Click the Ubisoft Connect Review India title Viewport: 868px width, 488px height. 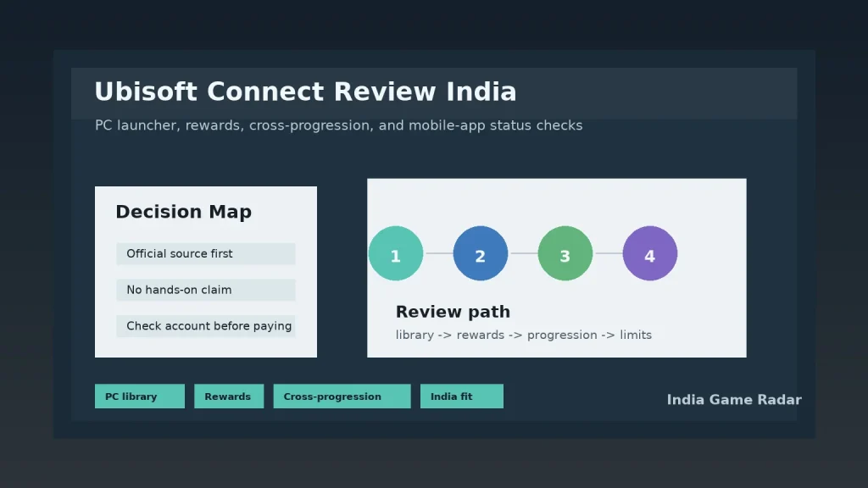click(305, 91)
